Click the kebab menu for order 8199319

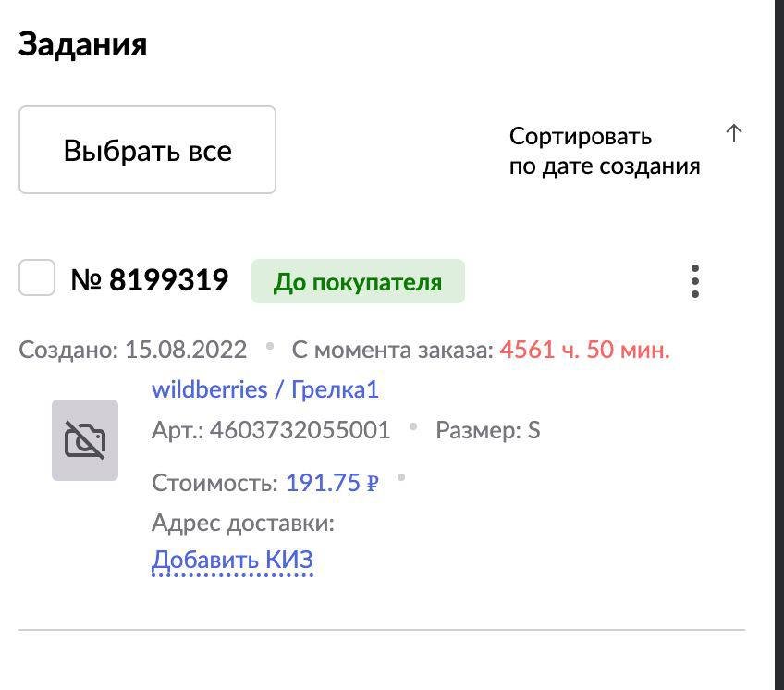coord(694,281)
